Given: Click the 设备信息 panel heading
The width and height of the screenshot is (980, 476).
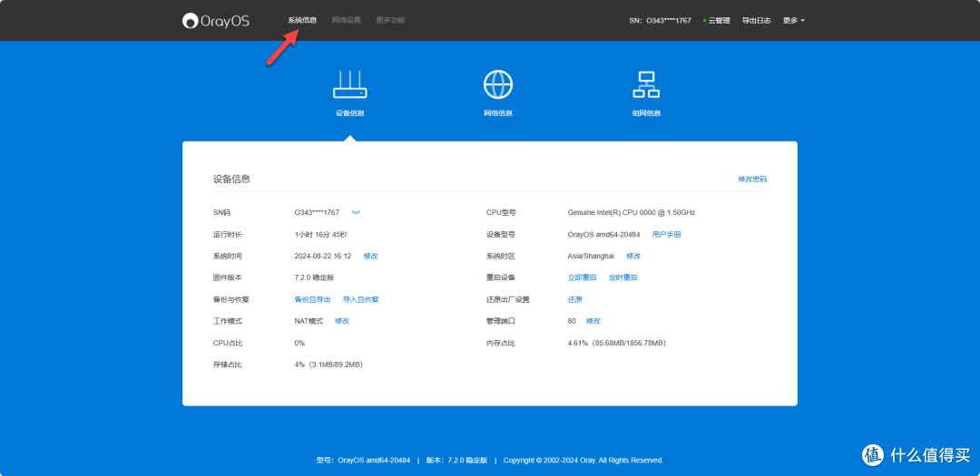Looking at the screenshot, I should [232, 180].
